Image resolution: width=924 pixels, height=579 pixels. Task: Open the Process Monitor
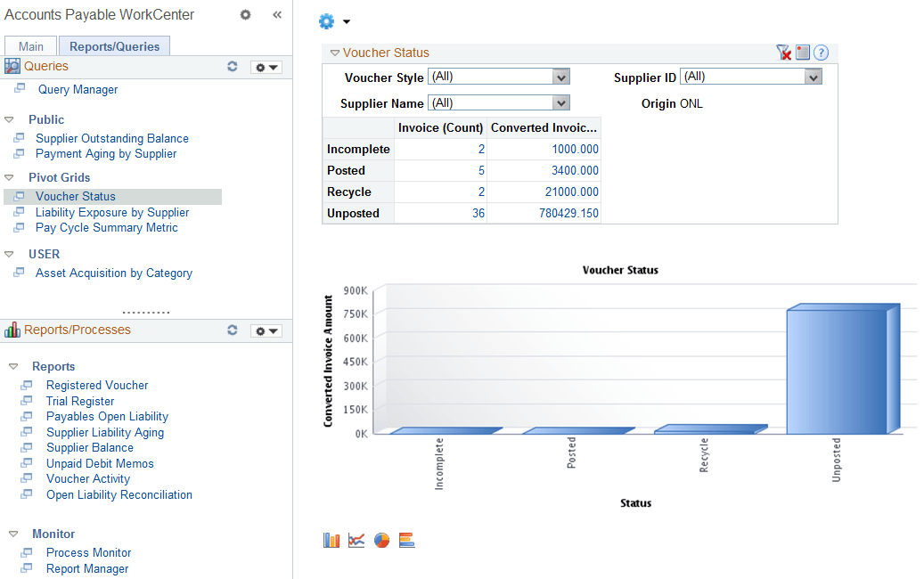pos(88,552)
